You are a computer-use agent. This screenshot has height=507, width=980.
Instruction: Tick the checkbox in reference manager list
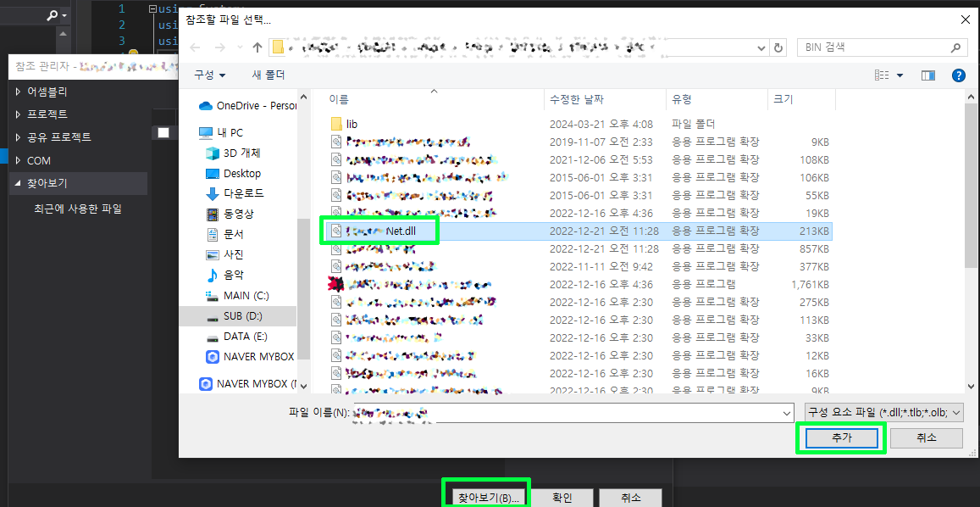163,133
